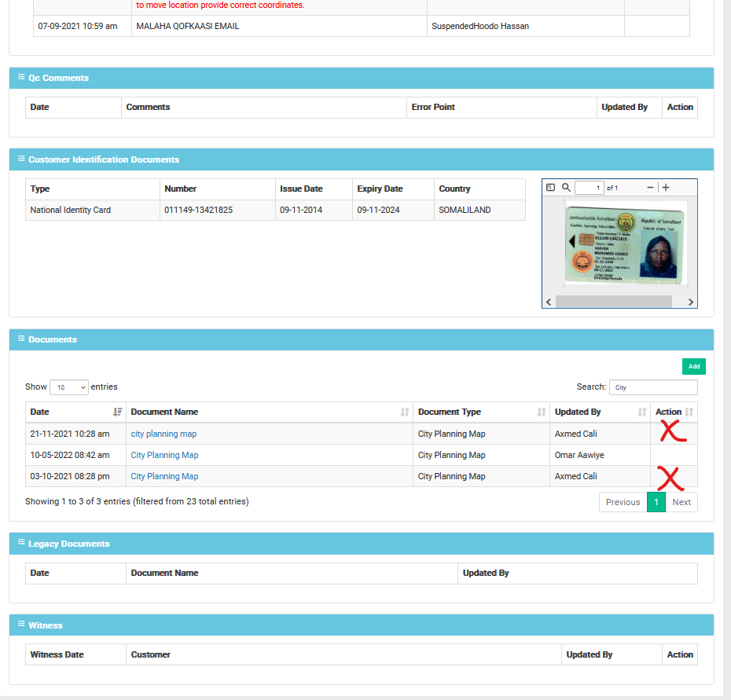This screenshot has width=731, height=700.
Task: Sort documents by Date column icon
Action: [x=117, y=412]
